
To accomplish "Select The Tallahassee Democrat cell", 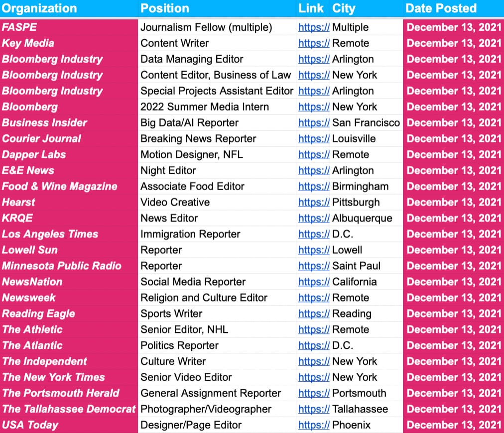I will pyautogui.click(x=69, y=409).
